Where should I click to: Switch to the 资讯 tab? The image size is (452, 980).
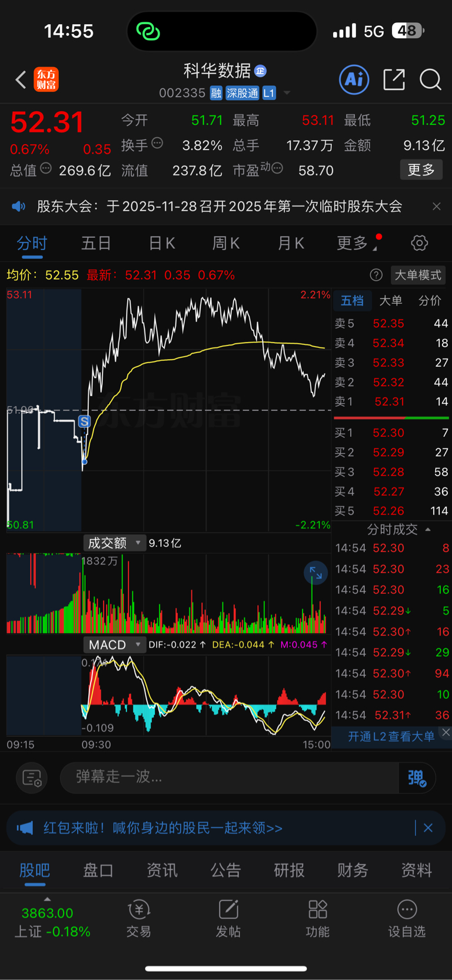point(162,871)
